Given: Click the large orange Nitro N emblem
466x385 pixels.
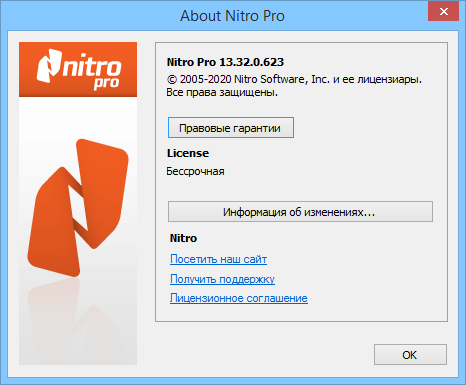Looking at the screenshot, I should [78, 207].
